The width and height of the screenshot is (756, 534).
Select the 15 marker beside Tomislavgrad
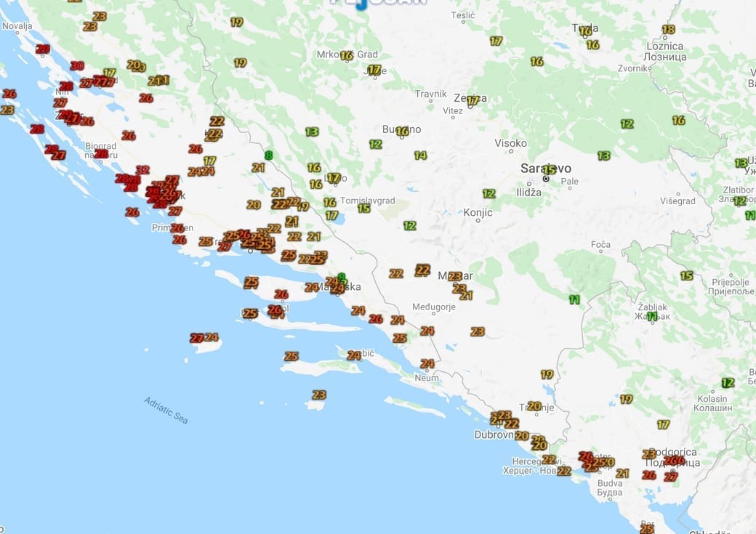(364, 209)
